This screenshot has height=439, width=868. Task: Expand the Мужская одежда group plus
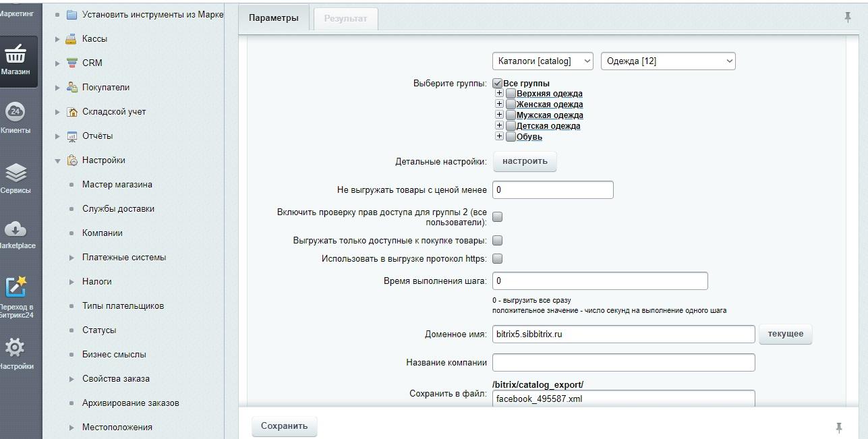499,115
